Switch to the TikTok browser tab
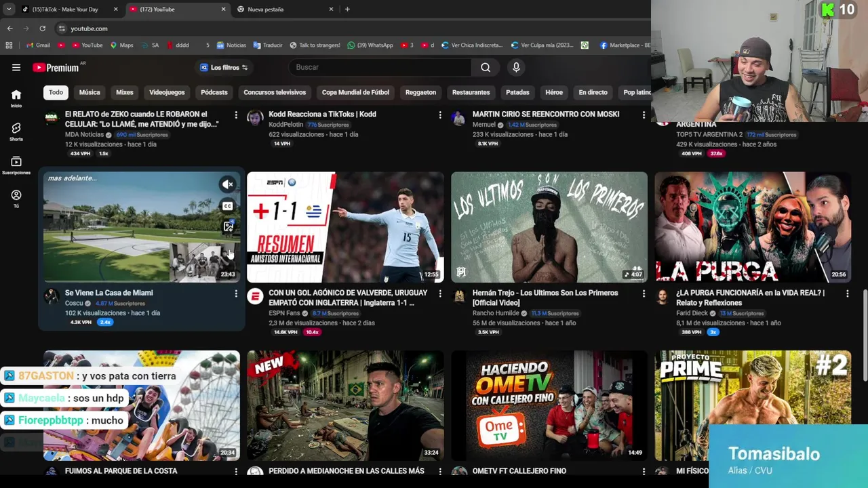The width and height of the screenshot is (868, 488). tap(68, 9)
